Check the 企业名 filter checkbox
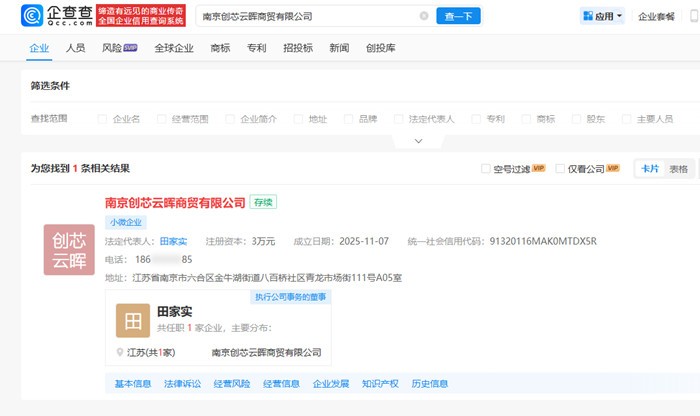Viewport: 700px width, 416px height. pos(102,119)
